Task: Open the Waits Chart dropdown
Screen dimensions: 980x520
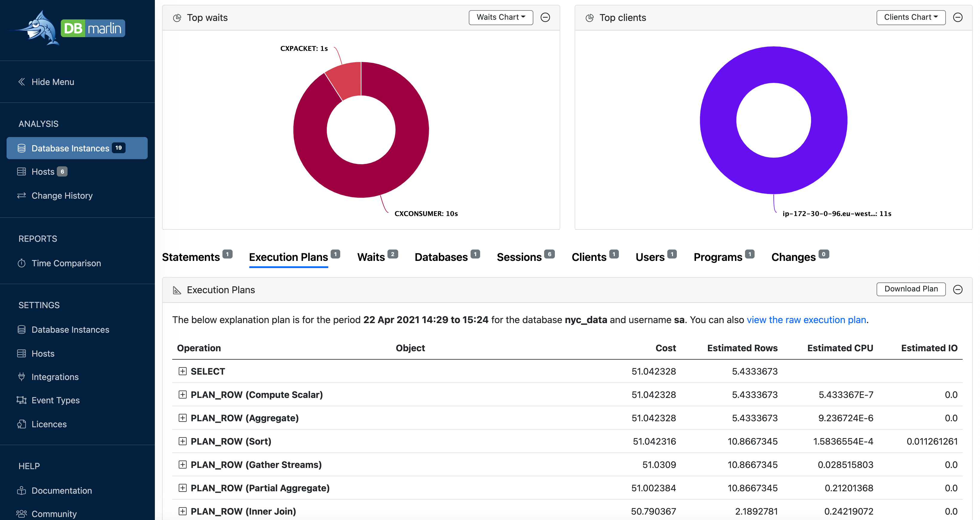Action: 501,18
